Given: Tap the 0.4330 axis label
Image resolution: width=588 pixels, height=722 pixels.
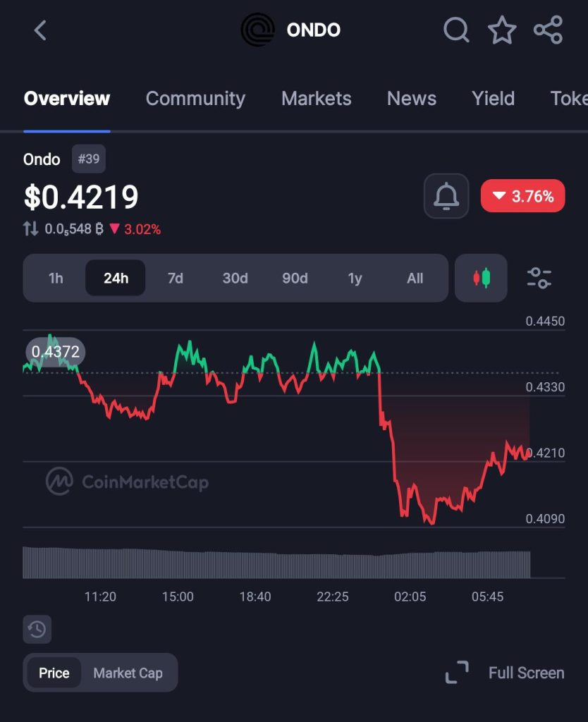Looking at the screenshot, I should [x=545, y=387].
